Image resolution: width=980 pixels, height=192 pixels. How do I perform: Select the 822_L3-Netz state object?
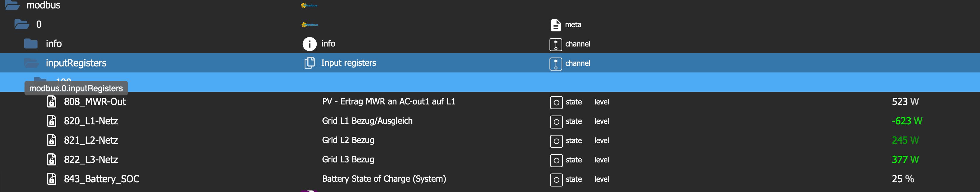(91, 160)
